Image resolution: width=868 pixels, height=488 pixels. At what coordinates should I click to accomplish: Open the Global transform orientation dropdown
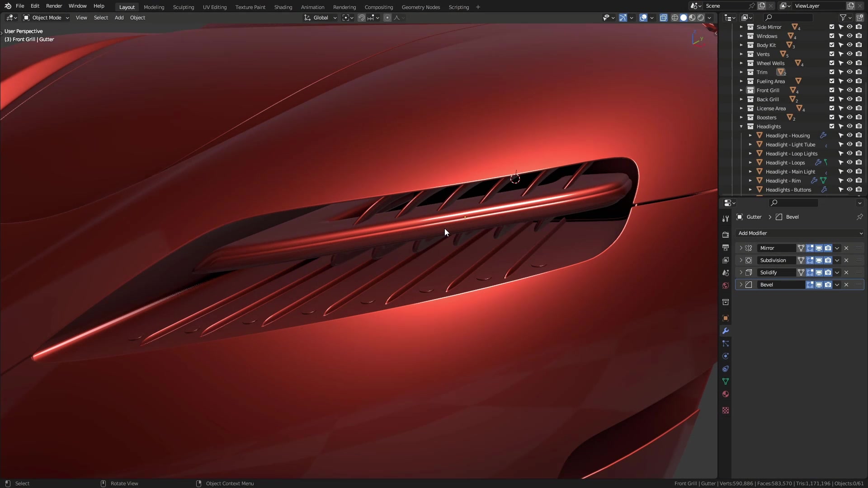point(321,18)
